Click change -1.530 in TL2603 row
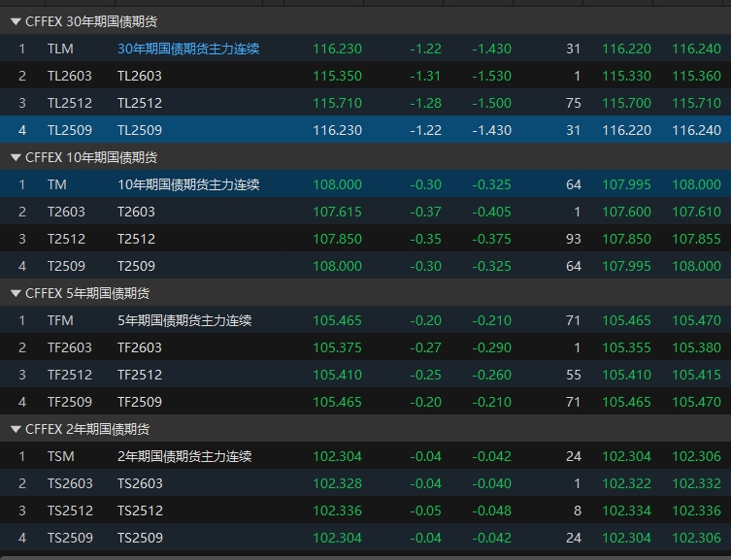731x560 pixels. (x=492, y=76)
